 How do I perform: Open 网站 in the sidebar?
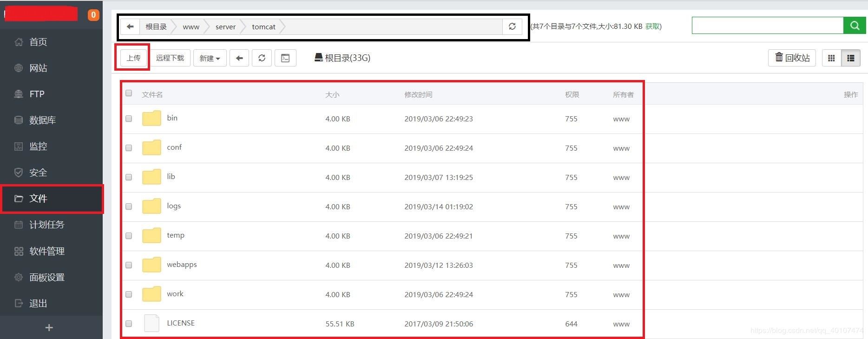(x=38, y=68)
